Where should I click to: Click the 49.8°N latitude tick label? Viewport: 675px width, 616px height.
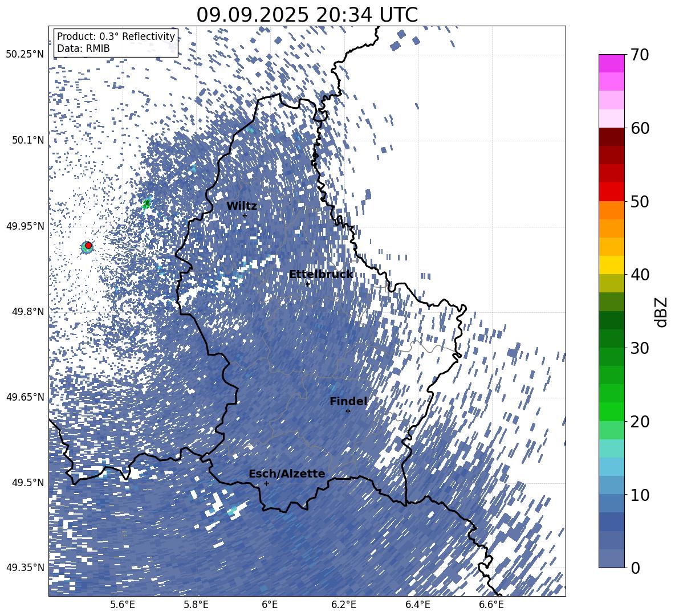tap(28, 312)
